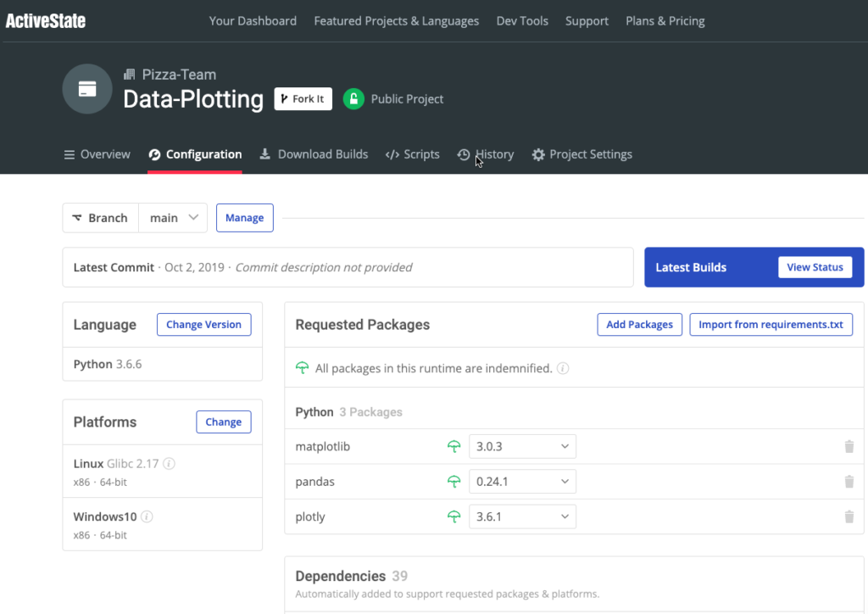The height and width of the screenshot is (614, 868).
Task: Click the Fork It button
Action: [303, 98]
